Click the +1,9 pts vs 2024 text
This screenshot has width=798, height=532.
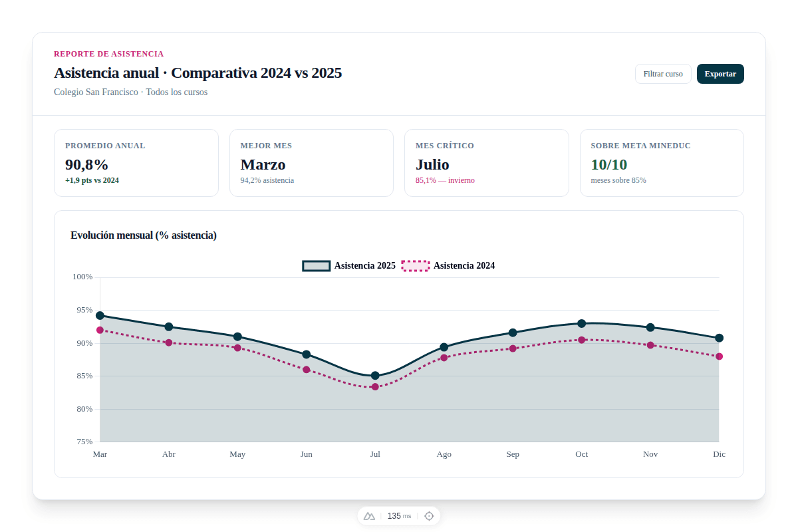click(92, 180)
